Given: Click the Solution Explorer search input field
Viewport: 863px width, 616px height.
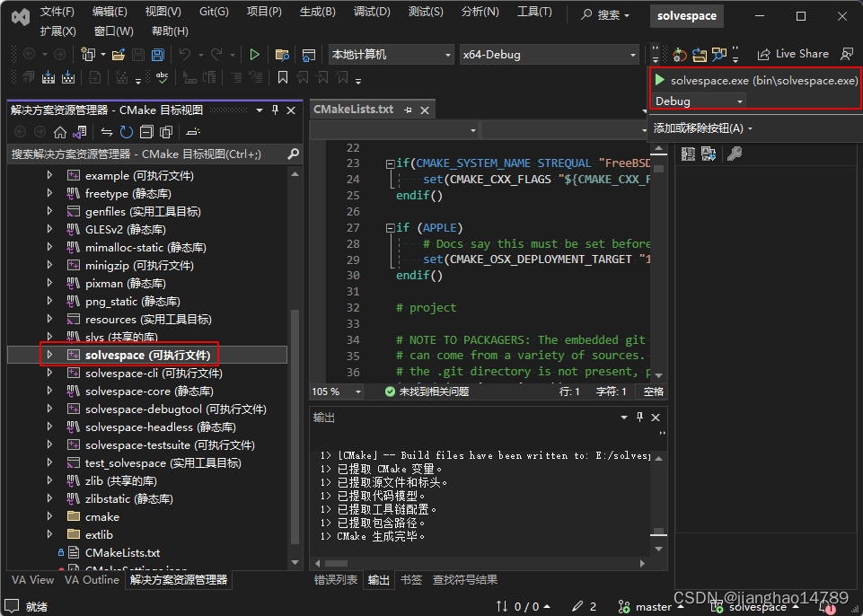Looking at the screenshot, I should pyautogui.click(x=147, y=154).
